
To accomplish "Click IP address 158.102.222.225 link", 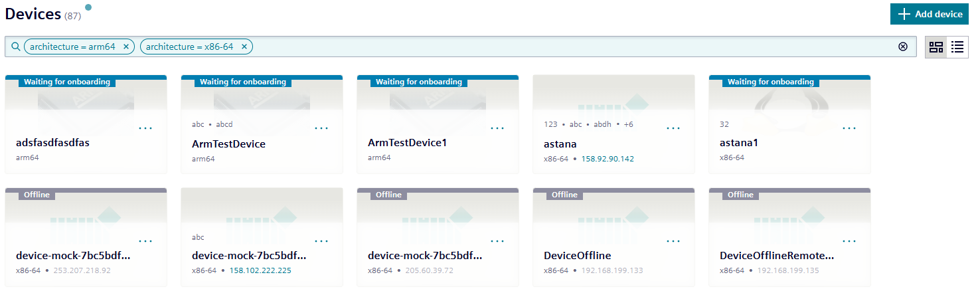I will (260, 270).
